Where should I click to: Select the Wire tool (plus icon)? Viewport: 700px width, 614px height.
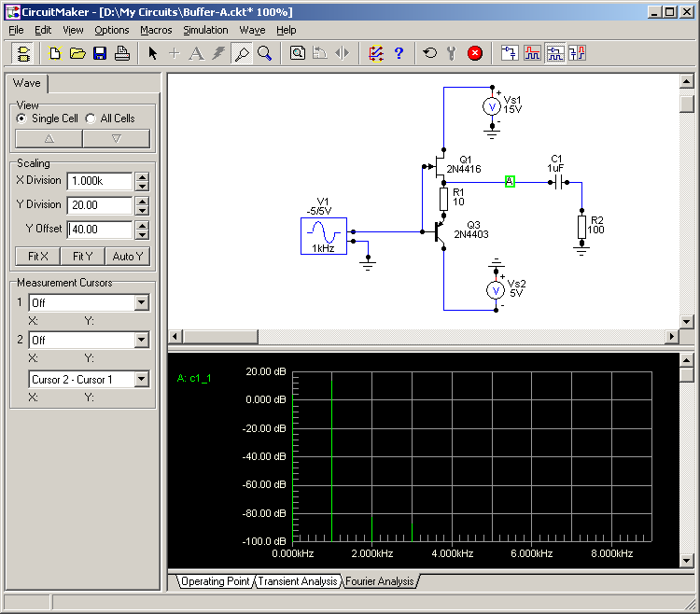pos(175,53)
